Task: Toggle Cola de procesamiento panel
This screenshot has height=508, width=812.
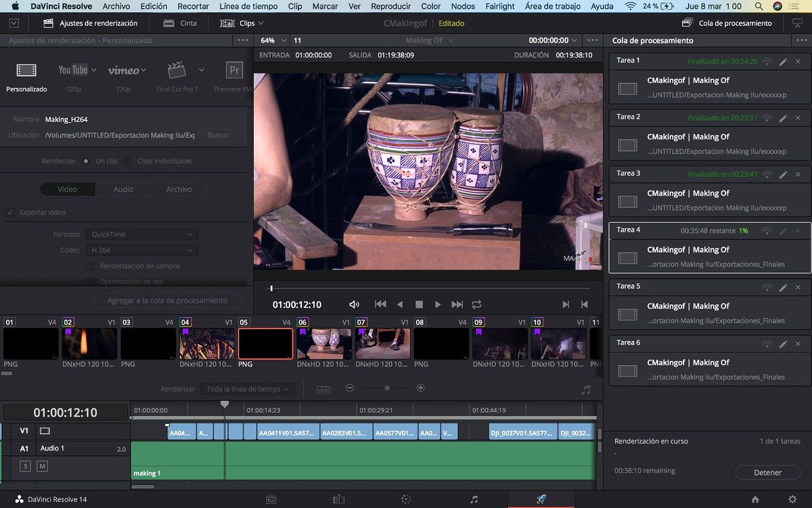Action: pos(727,23)
